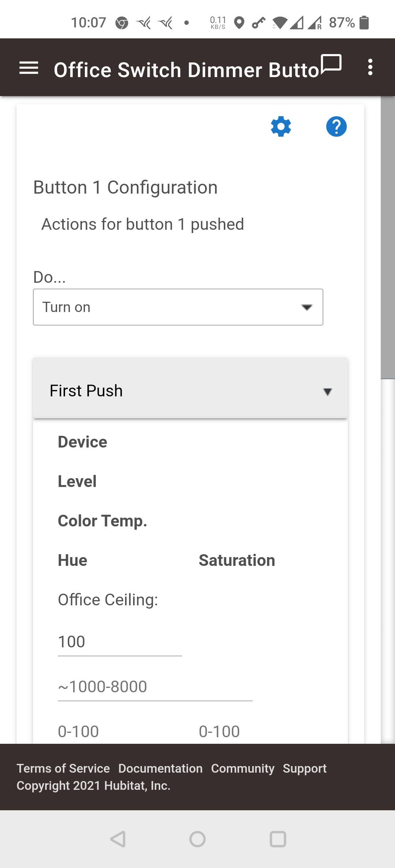Viewport: 395px width, 868px height.
Task: Open the Support link in footer
Action: [304, 768]
